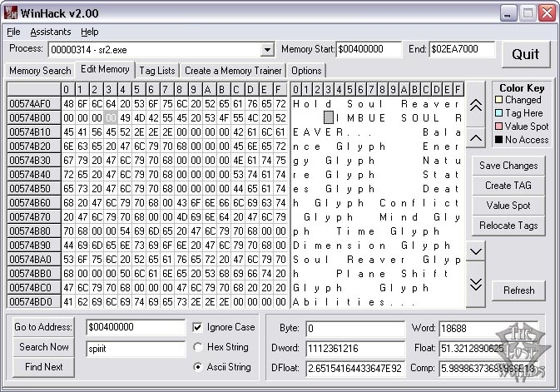Click the Save Changes button
Viewport: 560px width, 392px height.
coord(508,166)
